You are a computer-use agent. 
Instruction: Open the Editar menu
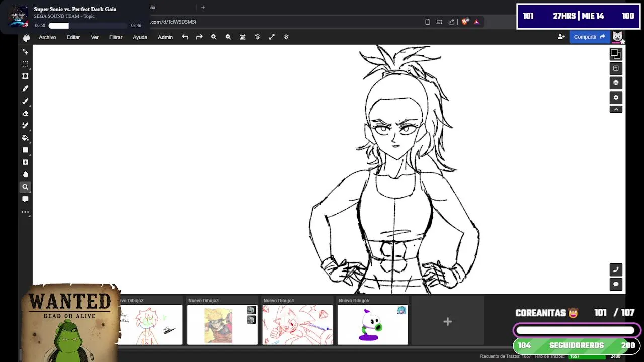coord(73,37)
